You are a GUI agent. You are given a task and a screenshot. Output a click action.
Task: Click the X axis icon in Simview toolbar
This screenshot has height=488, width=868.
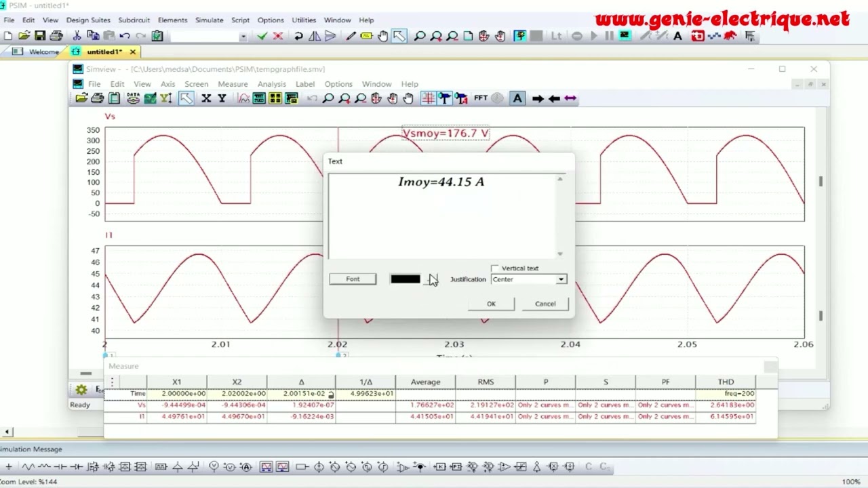pyautogui.click(x=206, y=98)
